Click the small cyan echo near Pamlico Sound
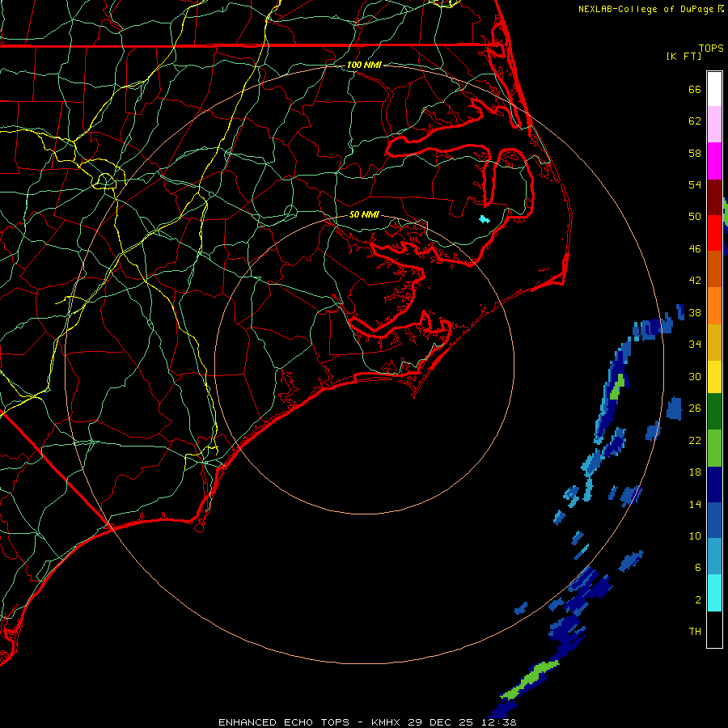728x728 pixels. [485, 219]
